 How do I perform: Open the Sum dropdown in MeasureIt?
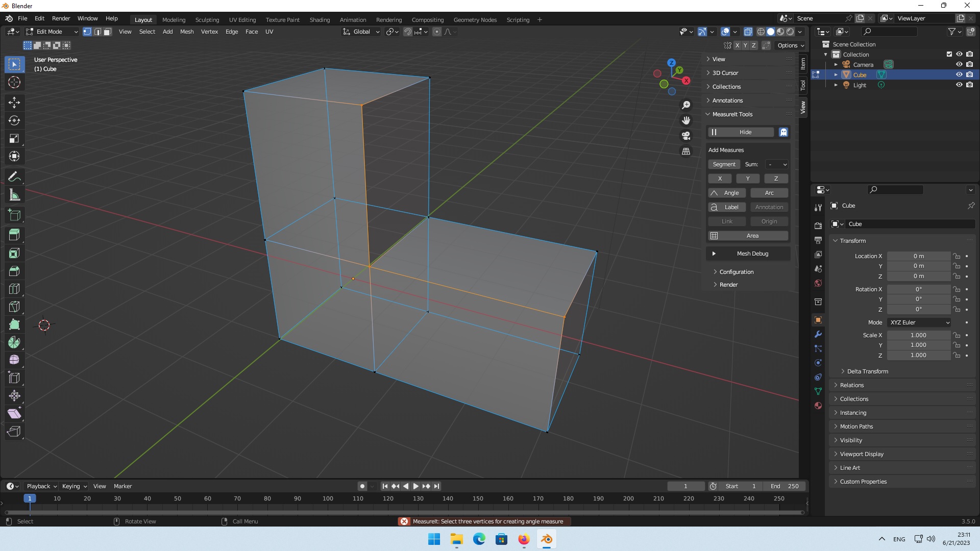click(x=777, y=164)
